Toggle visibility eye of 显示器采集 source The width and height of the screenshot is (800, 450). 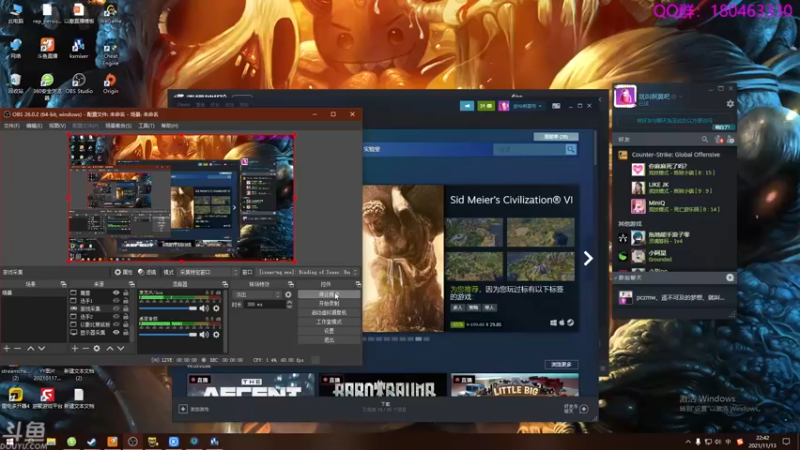116,333
